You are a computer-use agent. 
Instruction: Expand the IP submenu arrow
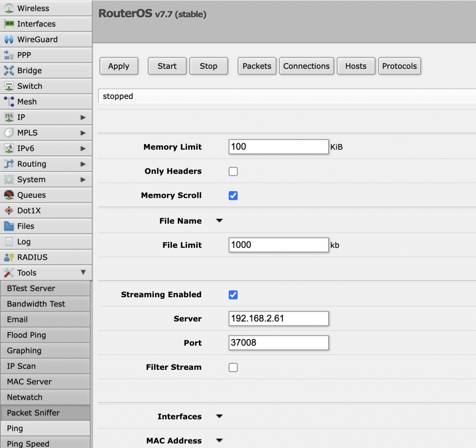pyautogui.click(x=83, y=117)
